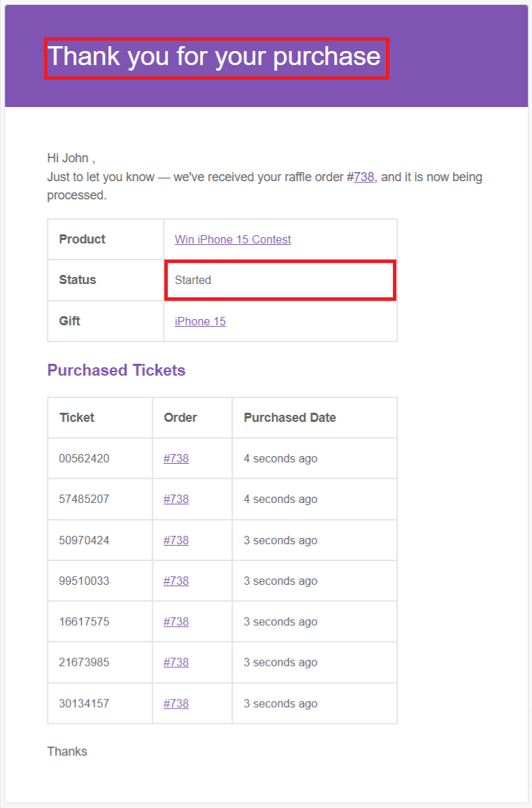532x808 pixels.
Task: Click the #738 order link for ticket 00562420
Action: [175, 458]
